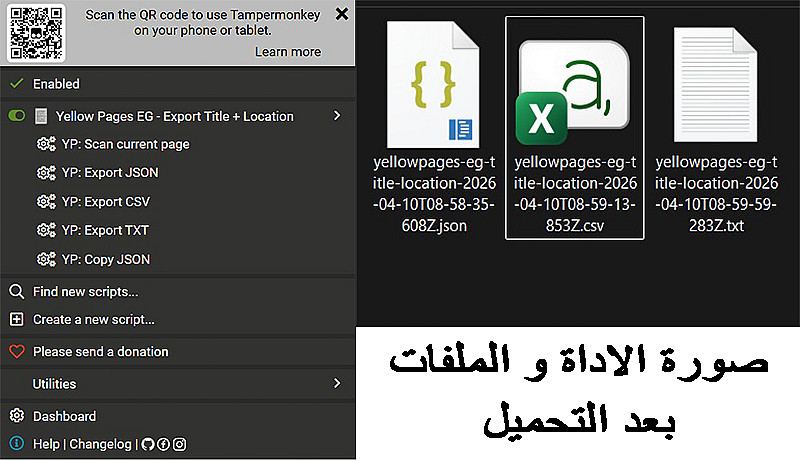Image resolution: width=800 pixels, height=460 pixels.
Task: Run YP: Export TXT command
Action: click(x=105, y=231)
